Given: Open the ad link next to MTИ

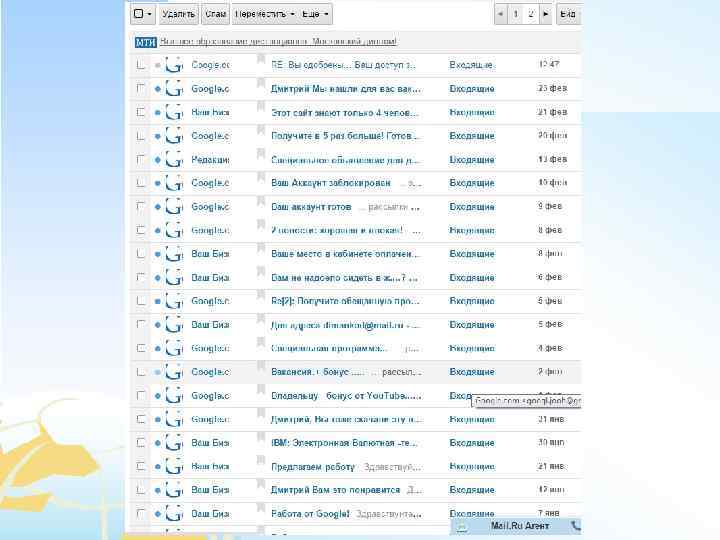Looking at the screenshot, I should [278, 41].
